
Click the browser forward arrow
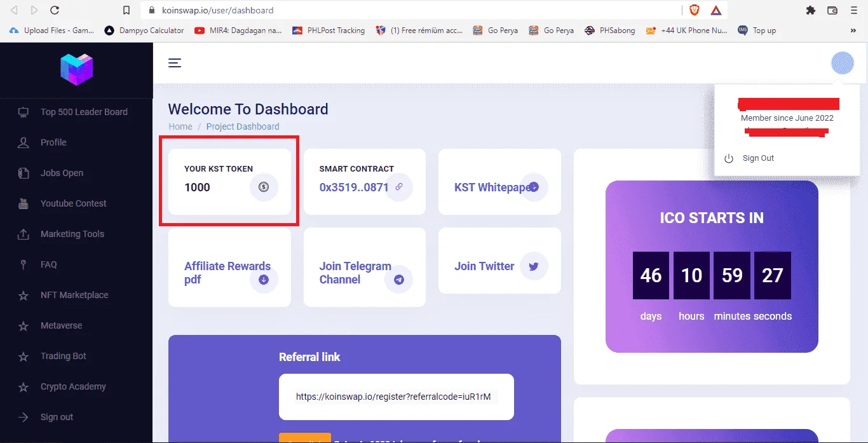click(x=34, y=10)
